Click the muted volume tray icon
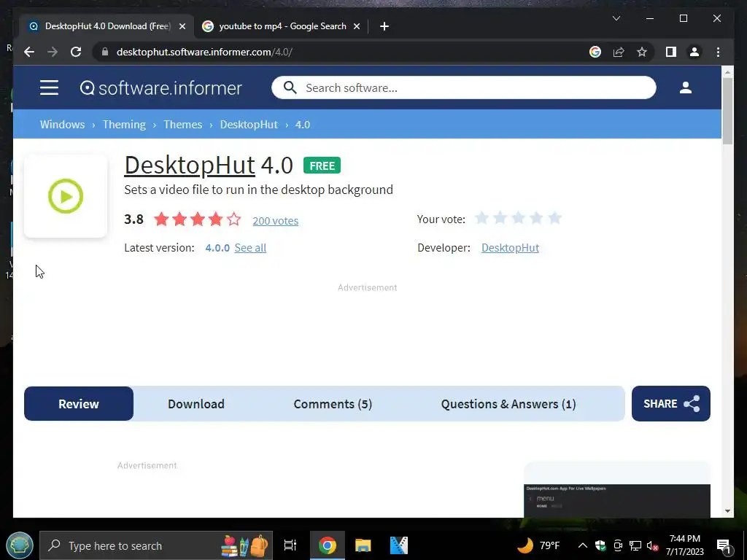 coord(652,545)
